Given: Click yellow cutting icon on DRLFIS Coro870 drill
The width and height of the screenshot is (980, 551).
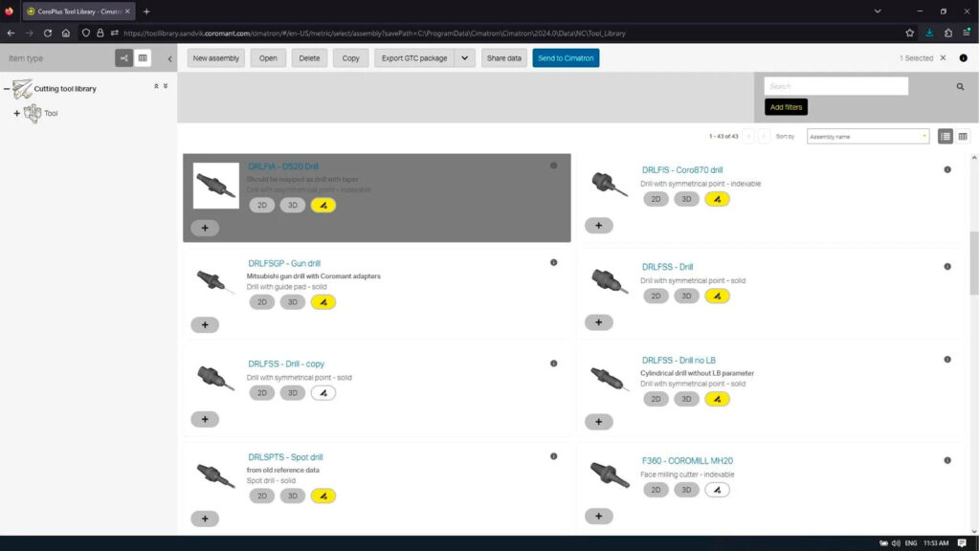Looking at the screenshot, I should click(x=717, y=199).
